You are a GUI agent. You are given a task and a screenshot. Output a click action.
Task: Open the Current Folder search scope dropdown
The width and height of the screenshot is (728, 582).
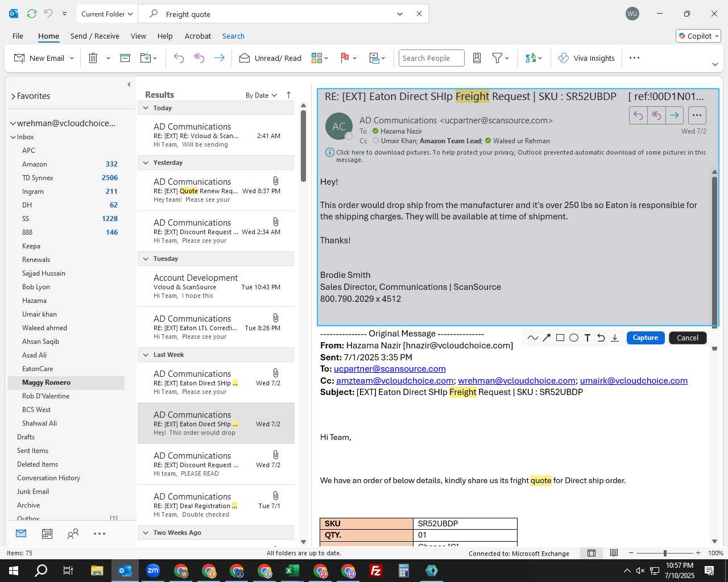tap(107, 14)
